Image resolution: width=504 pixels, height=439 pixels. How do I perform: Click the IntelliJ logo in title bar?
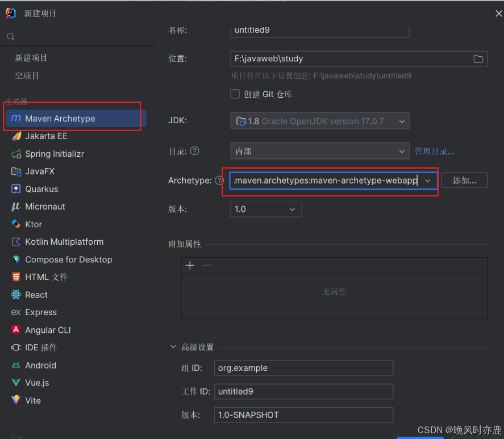tap(11, 13)
